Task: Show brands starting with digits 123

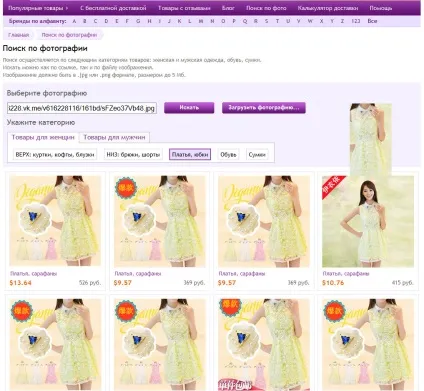Action: tap(356, 21)
